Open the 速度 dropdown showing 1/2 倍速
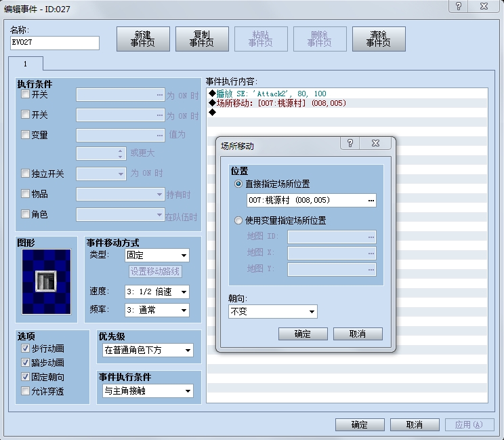The width and height of the screenshot is (504, 440). pos(157,292)
